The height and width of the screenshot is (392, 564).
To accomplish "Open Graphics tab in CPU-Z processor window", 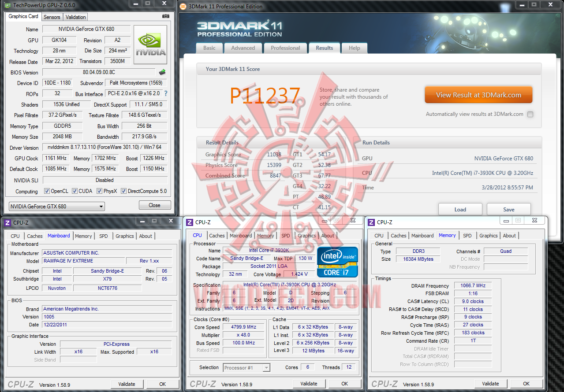I will click(x=307, y=236).
